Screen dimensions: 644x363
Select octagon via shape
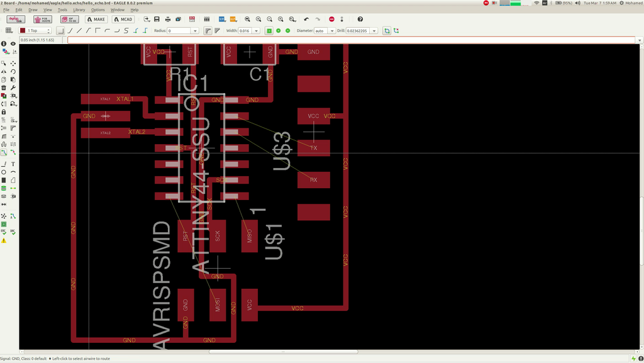point(288,31)
